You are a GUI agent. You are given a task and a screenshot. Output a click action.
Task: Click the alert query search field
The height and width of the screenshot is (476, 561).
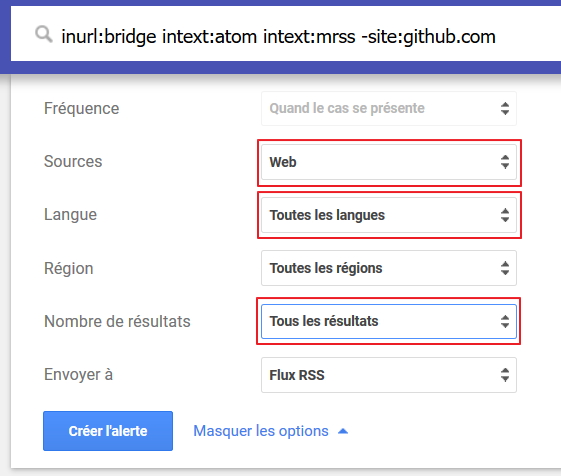[286, 34]
